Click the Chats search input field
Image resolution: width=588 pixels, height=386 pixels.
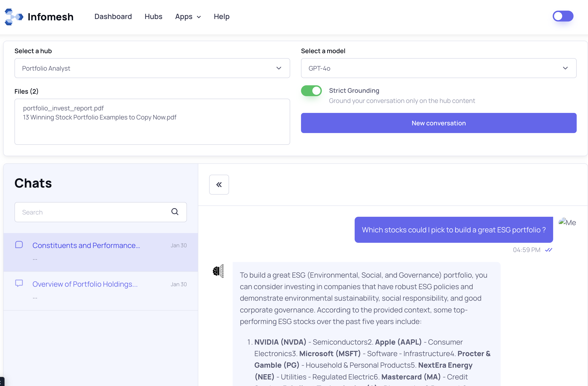(x=91, y=212)
